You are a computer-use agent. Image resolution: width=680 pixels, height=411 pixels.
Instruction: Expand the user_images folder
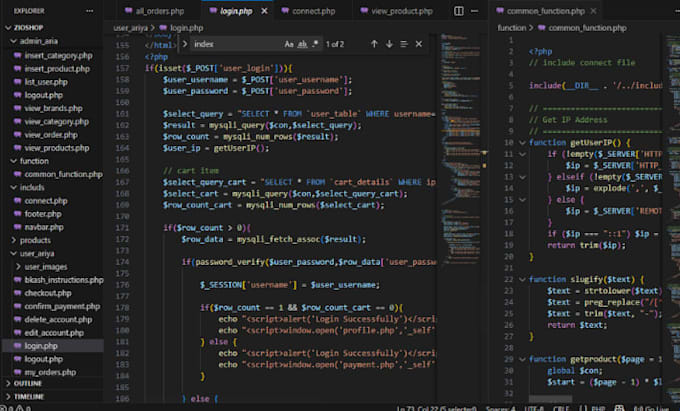click(18, 267)
